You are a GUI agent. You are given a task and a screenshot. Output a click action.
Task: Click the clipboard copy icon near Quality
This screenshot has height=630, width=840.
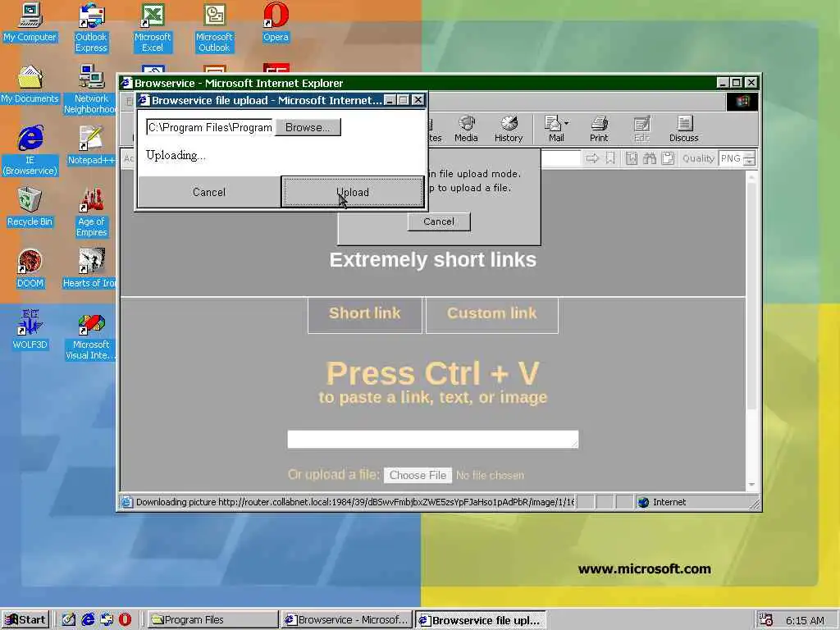(668, 158)
